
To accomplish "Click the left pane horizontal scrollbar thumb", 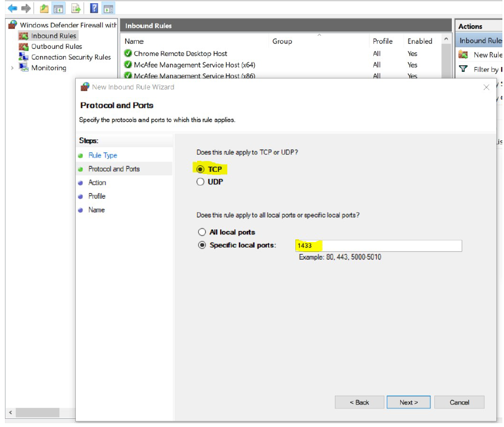I will click(x=37, y=412).
